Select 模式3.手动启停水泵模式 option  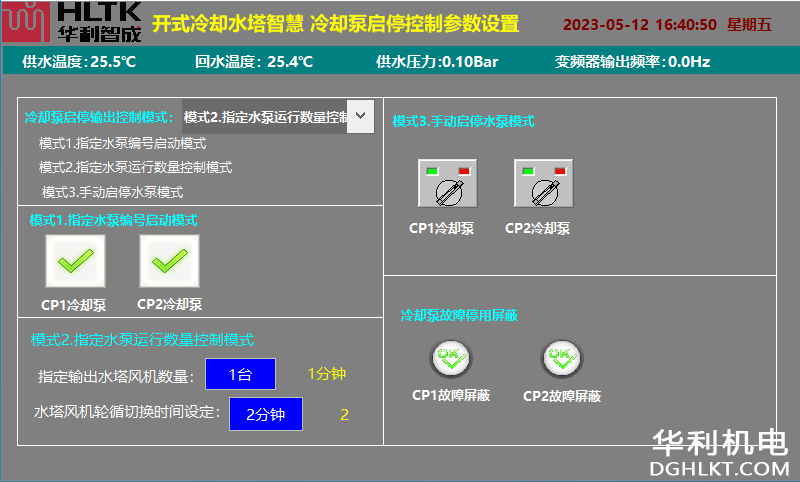[112, 191]
